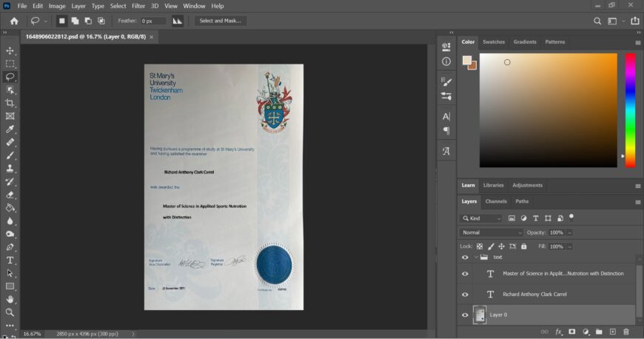
Task: Select the Rectangle shape tool
Action: pos(10,286)
